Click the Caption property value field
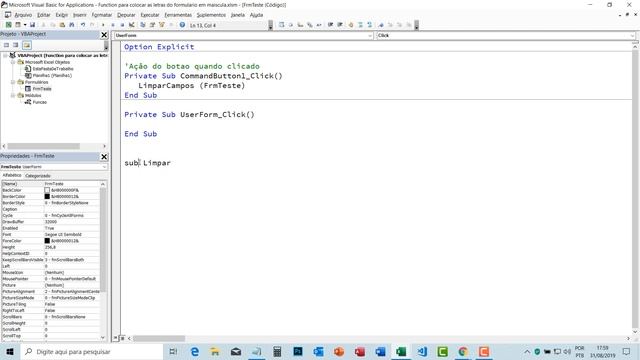The width and height of the screenshot is (640, 360). point(71,209)
